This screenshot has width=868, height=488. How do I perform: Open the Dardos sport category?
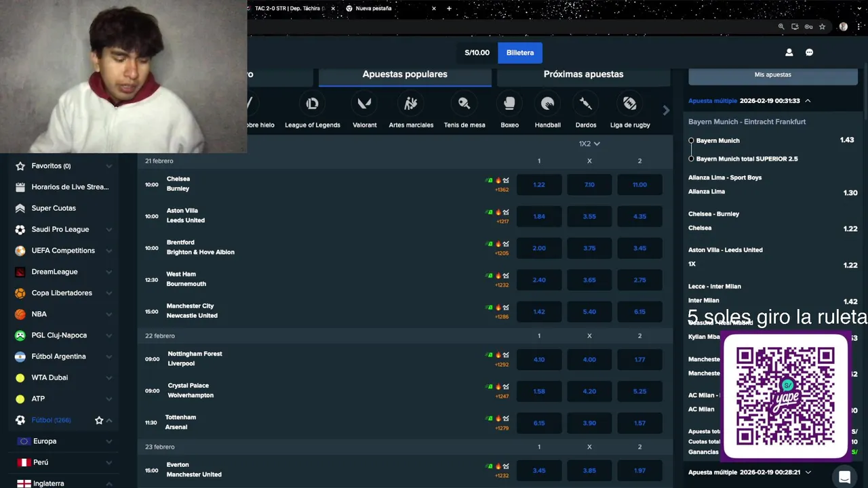coord(586,104)
